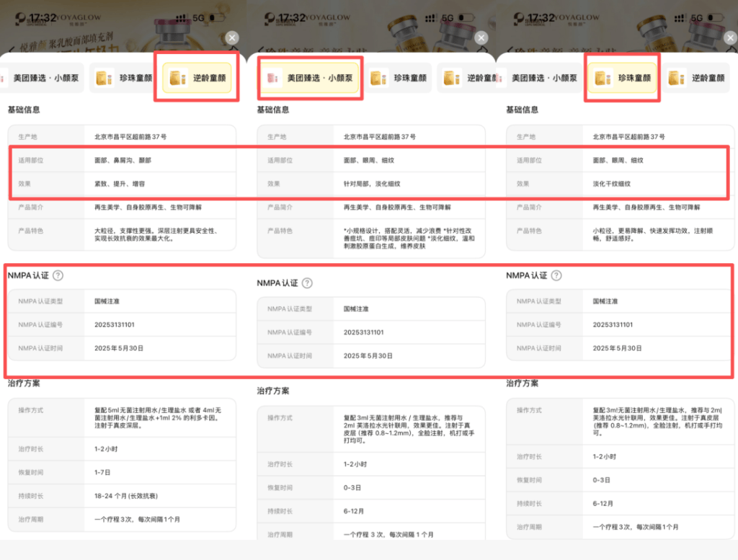The image size is (738, 560).
Task: Switch to 美团臻选·小颜泵 tab in left panel
Action: click(x=41, y=78)
